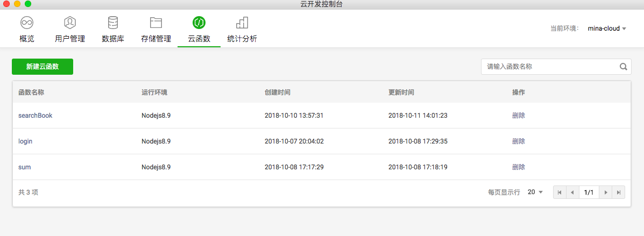Click the 1/1 page number field
Screen dimensions: 644x236
pos(589,192)
